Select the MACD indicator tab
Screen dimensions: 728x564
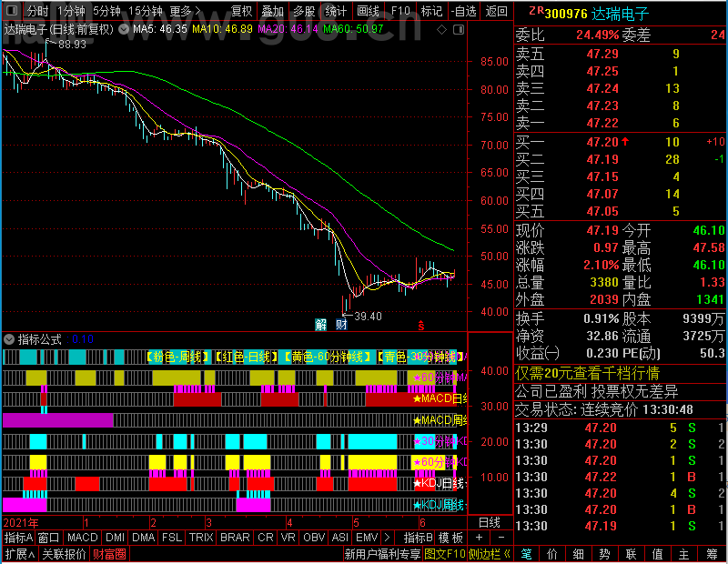tap(82, 538)
